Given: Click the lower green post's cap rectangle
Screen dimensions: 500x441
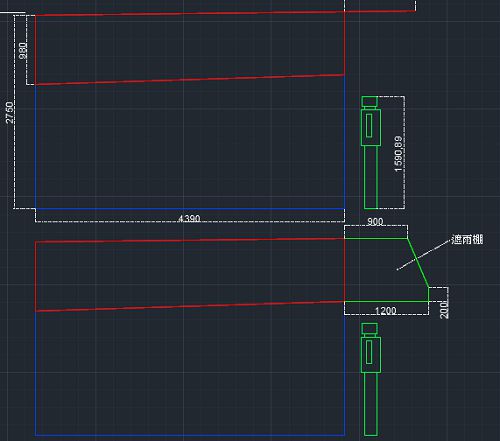Looking at the screenshot, I should coord(370,328).
